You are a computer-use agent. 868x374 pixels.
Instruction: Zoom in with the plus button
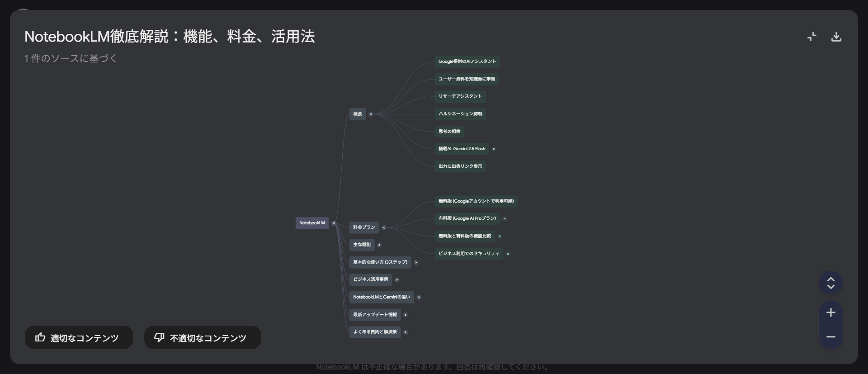831,312
